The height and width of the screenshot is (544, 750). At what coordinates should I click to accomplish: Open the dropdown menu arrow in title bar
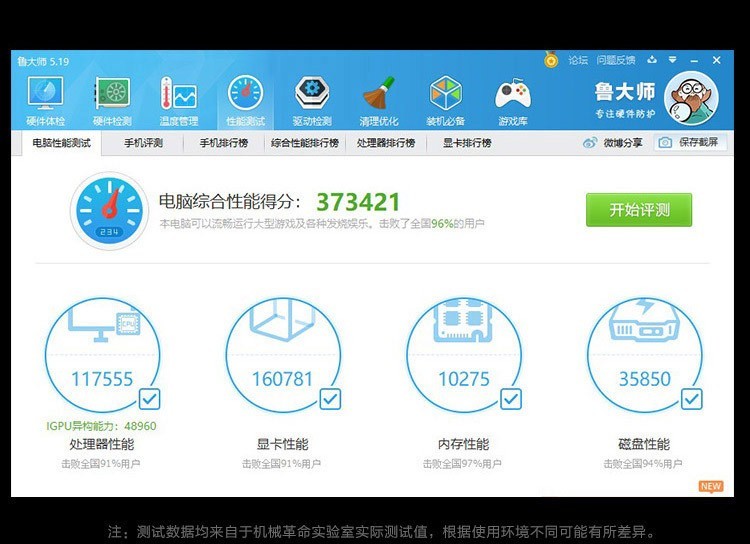(x=673, y=60)
